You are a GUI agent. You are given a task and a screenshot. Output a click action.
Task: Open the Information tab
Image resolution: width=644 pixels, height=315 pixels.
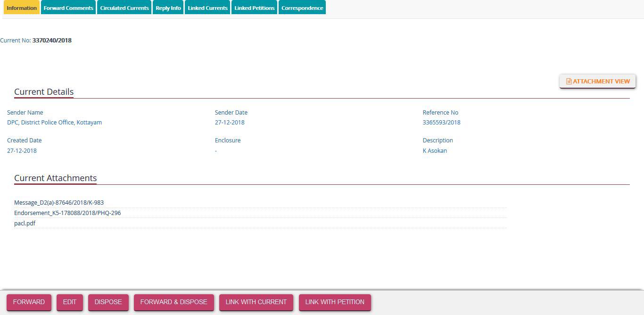pos(22,8)
